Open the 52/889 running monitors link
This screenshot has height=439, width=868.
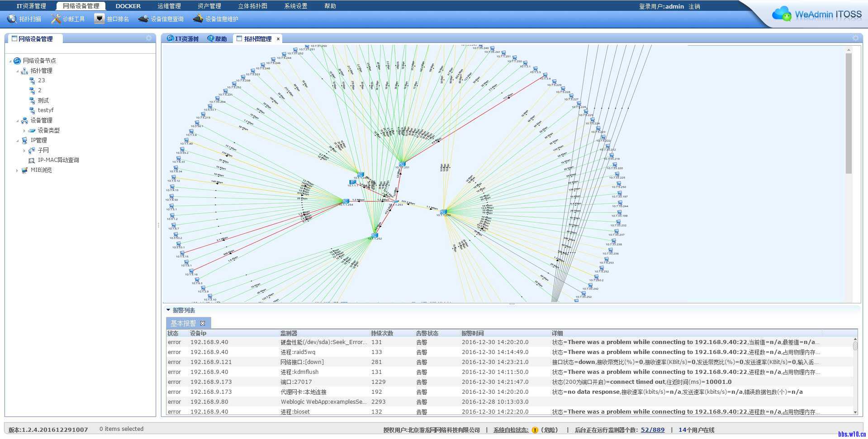click(652, 430)
